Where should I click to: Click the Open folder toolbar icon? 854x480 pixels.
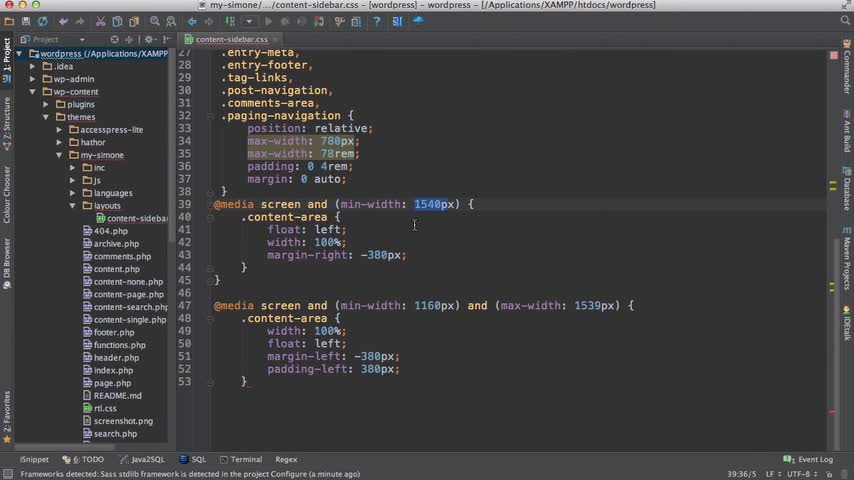point(9,21)
